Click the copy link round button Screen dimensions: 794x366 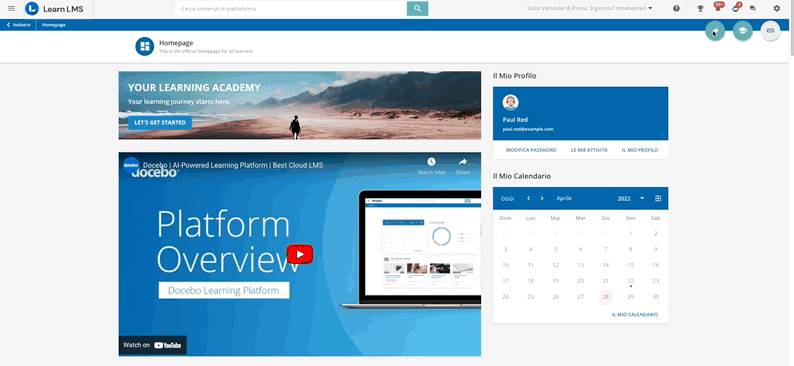770,31
